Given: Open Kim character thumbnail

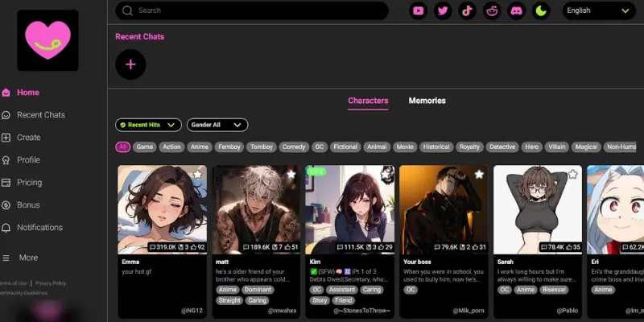Looking at the screenshot, I should (x=350, y=209).
